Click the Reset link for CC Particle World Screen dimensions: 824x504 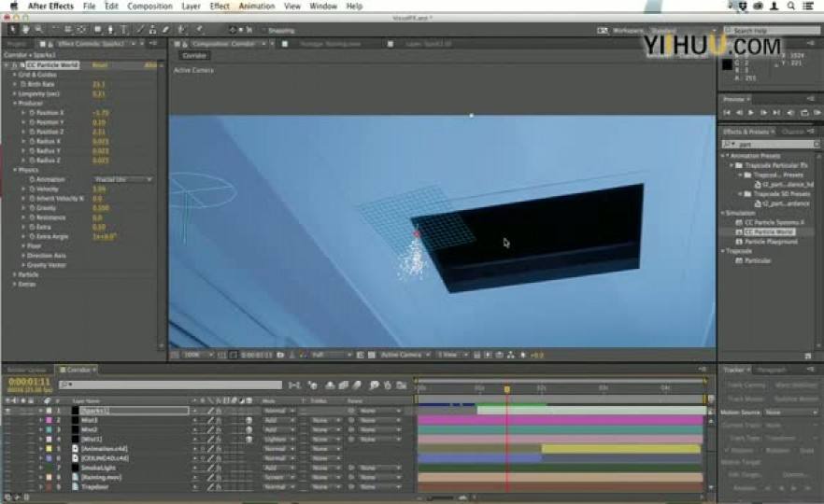99,65
